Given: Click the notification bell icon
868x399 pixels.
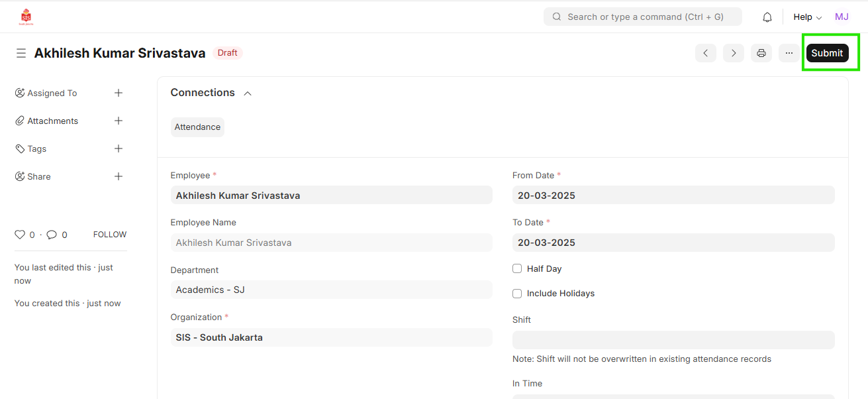Looking at the screenshot, I should tap(767, 17).
